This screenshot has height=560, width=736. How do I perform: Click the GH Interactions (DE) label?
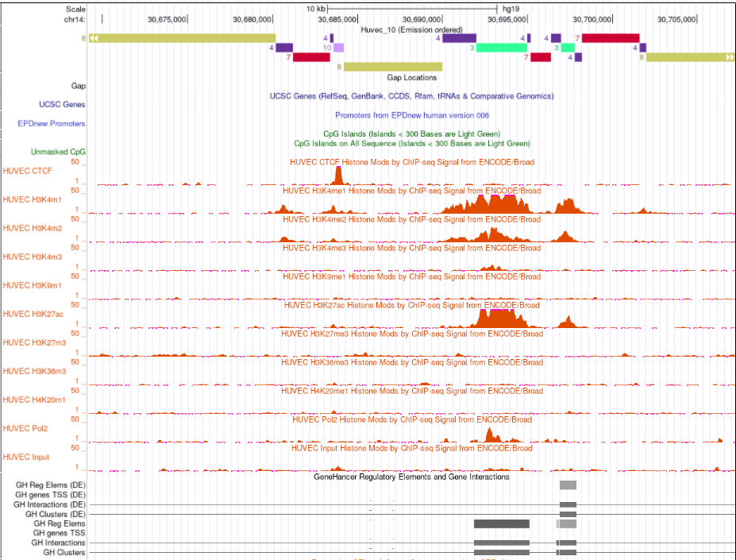(50, 504)
